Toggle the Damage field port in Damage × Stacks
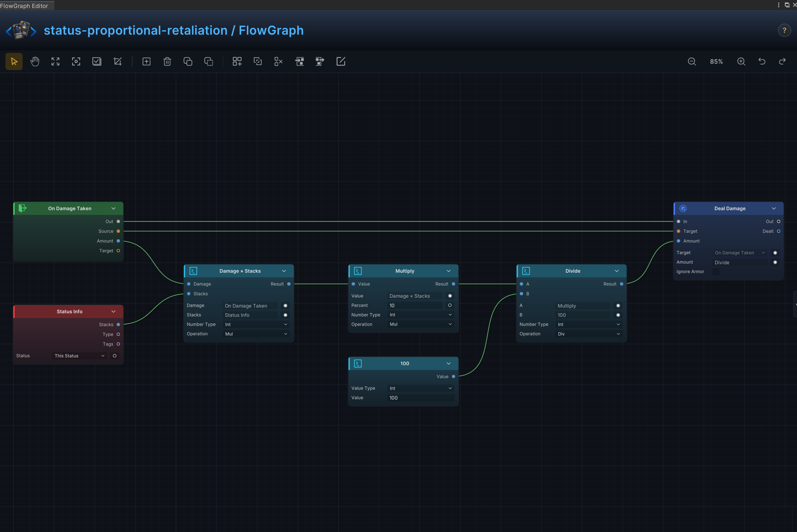The image size is (797, 532). point(285,306)
